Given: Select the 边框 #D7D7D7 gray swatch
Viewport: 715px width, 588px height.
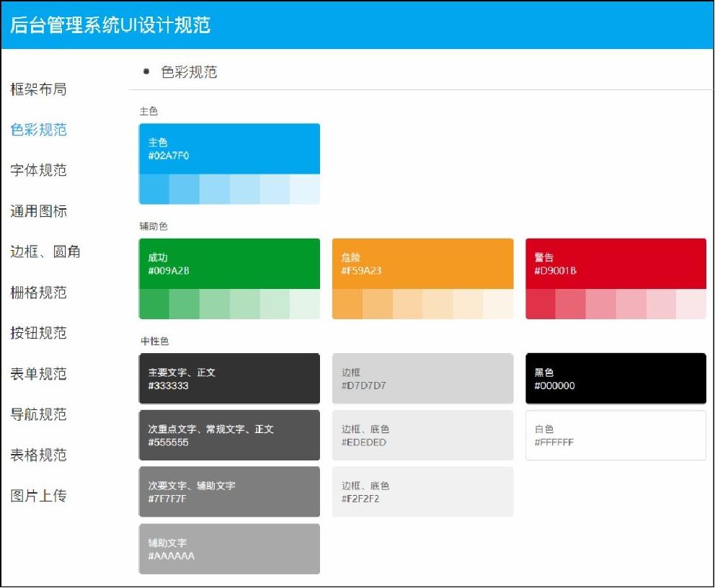Looking at the screenshot, I should [x=422, y=378].
